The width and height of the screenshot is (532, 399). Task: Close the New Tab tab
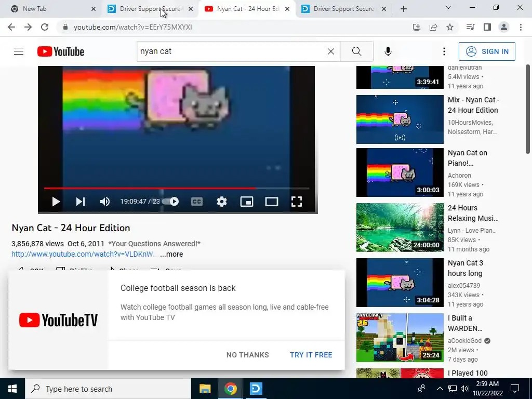pos(94,9)
